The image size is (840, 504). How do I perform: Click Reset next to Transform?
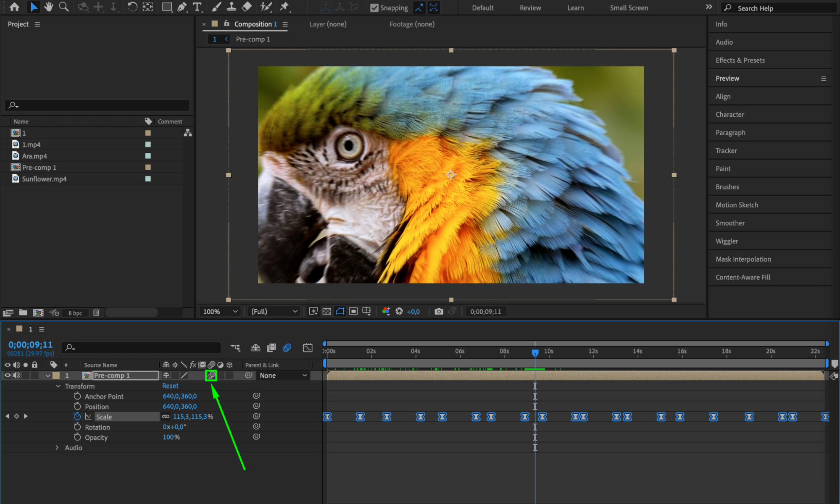[x=170, y=386]
